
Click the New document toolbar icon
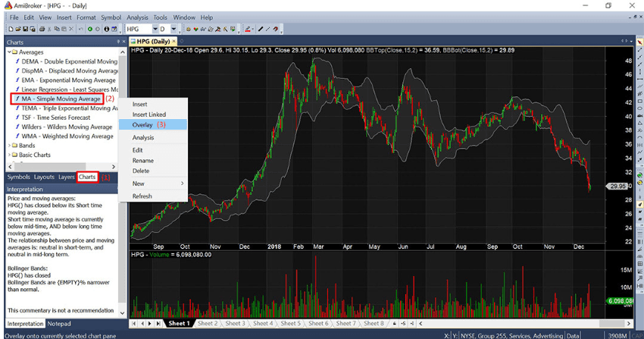click(11, 29)
